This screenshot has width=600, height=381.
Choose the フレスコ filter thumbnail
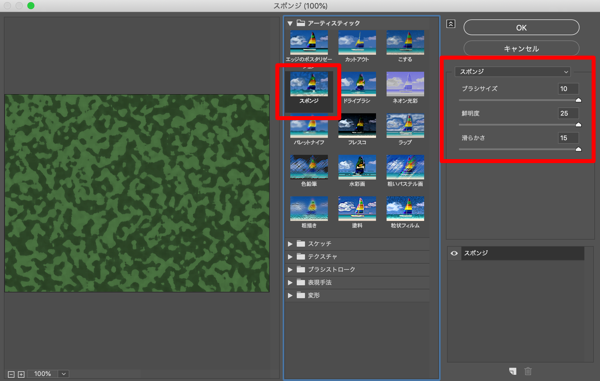[x=357, y=126]
